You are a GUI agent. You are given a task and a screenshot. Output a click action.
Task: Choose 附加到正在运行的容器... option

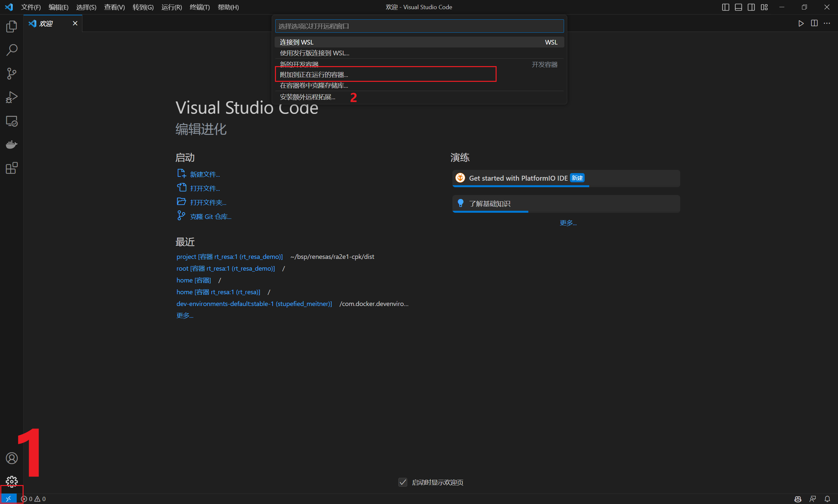click(x=419, y=75)
